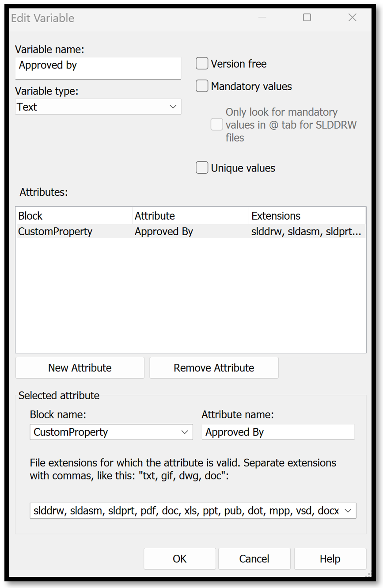Open the Block name dropdown

click(x=186, y=432)
